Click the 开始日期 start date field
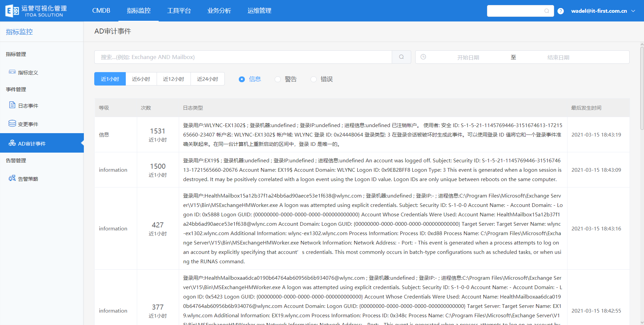644x325 pixels. tap(468, 57)
